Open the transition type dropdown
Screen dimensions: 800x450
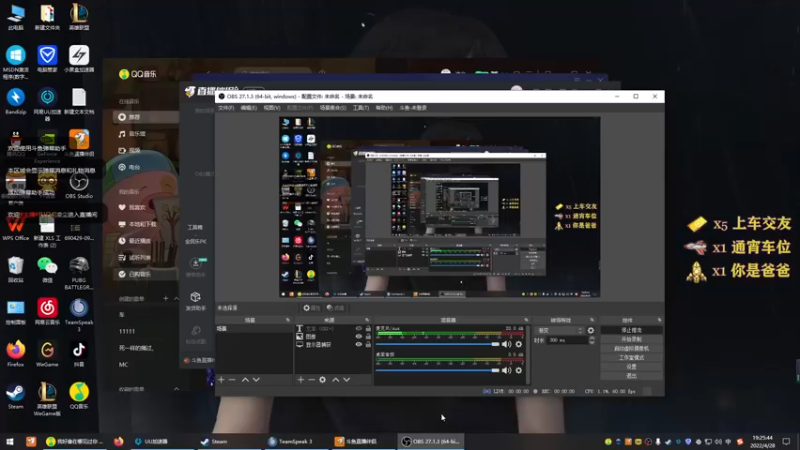(x=559, y=331)
